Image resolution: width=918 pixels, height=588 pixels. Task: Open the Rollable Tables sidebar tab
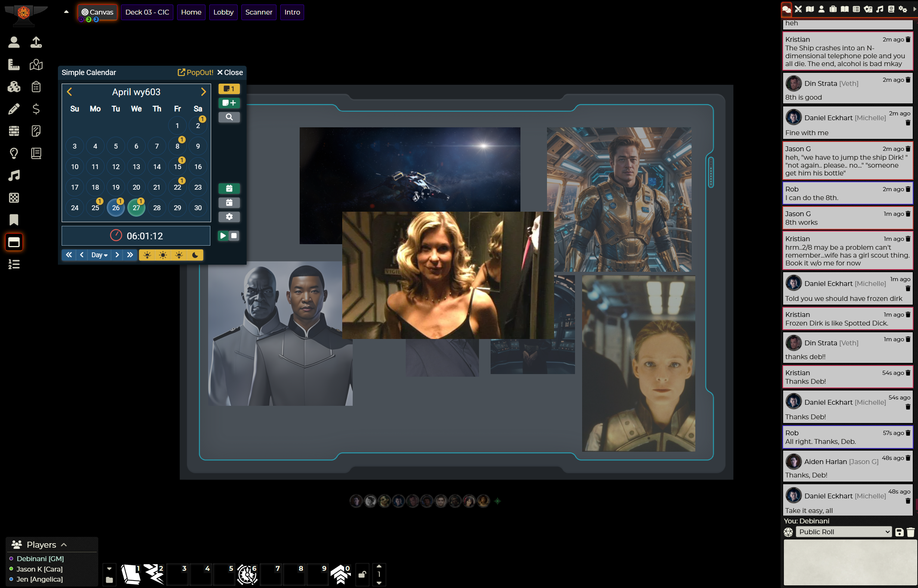pyautogui.click(x=856, y=9)
